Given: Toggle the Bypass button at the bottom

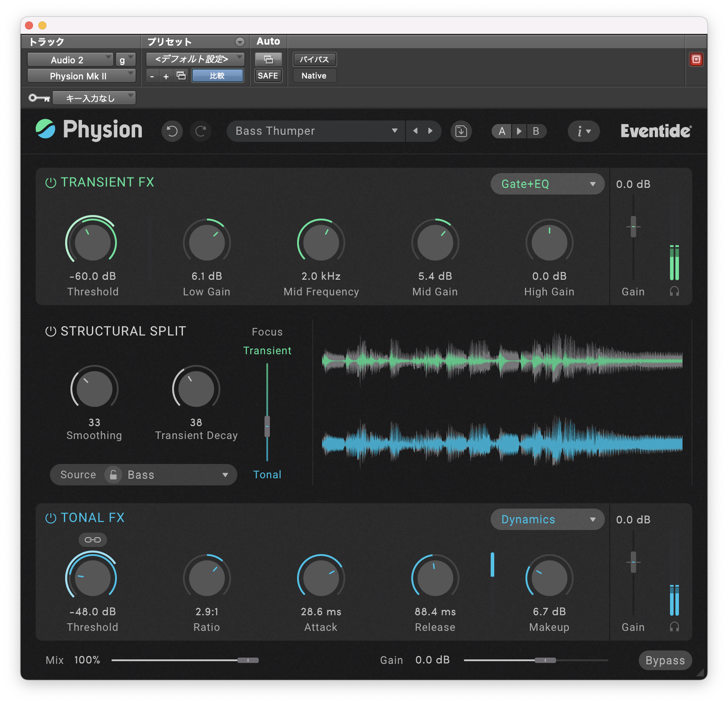Looking at the screenshot, I should pyautogui.click(x=665, y=660).
